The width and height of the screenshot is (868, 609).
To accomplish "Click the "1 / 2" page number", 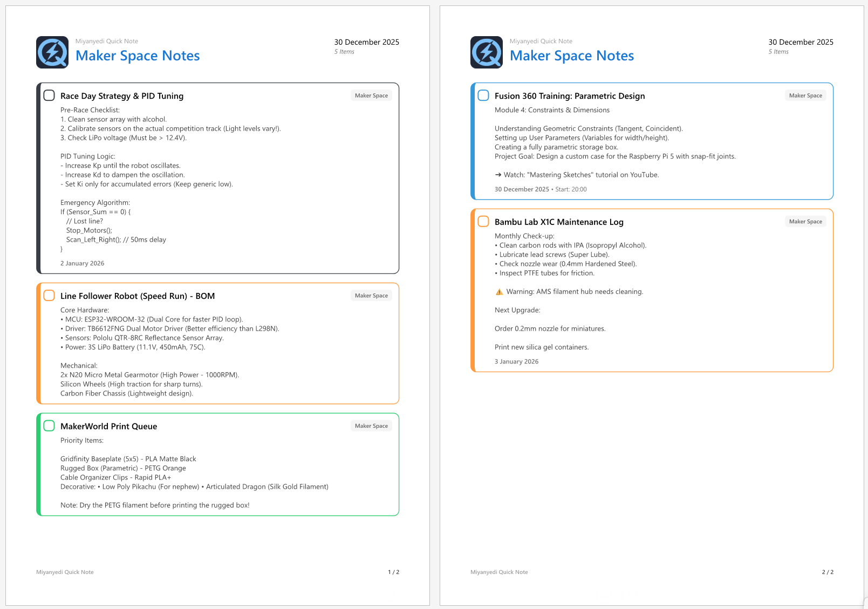I will tap(394, 572).
